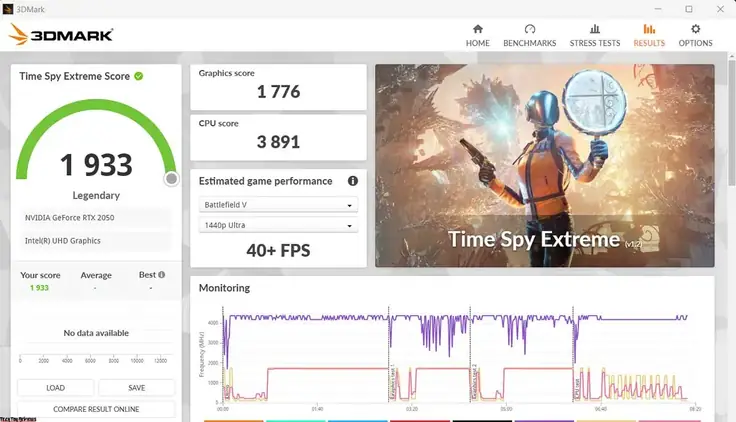736x422 pixels.
Task: Click the Graphics test 2 marker line
Action: (470, 354)
